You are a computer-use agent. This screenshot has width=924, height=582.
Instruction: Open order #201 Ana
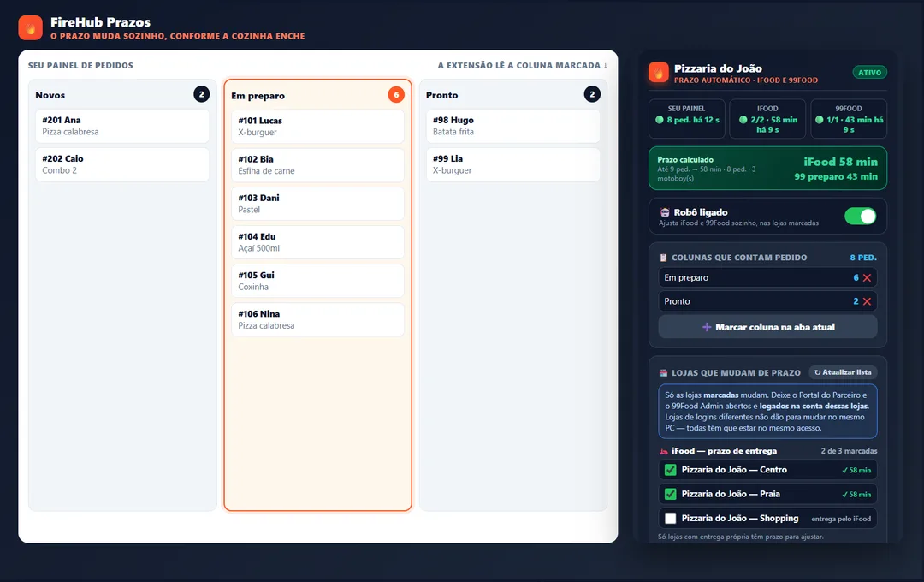pyautogui.click(x=122, y=126)
